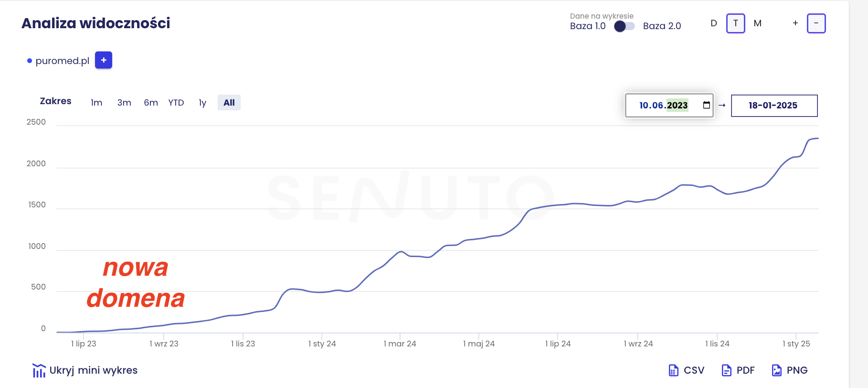Click the PNG image export icon

(777, 370)
